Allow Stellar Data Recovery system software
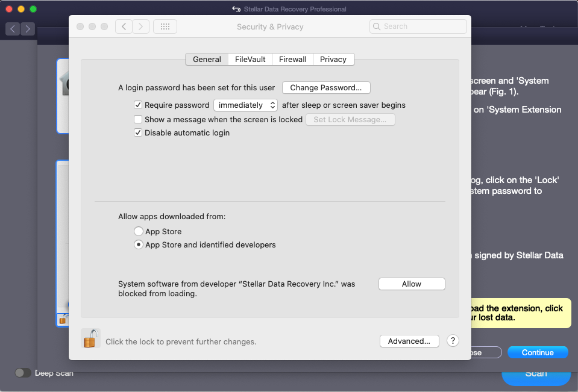 tap(412, 284)
